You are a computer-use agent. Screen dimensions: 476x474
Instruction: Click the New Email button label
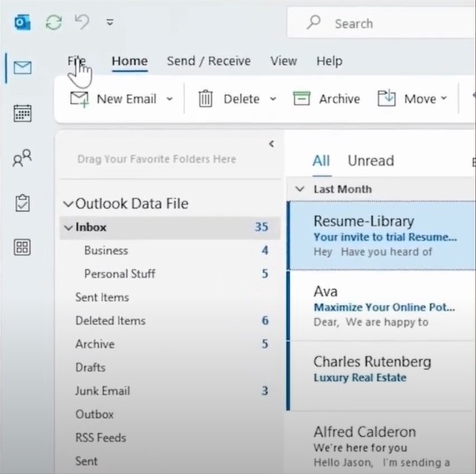point(127,99)
